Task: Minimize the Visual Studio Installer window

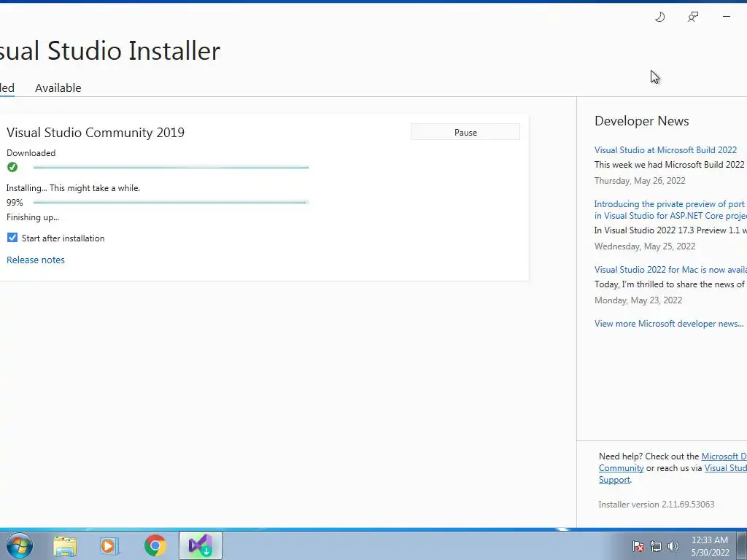Action: click(727, 17)
